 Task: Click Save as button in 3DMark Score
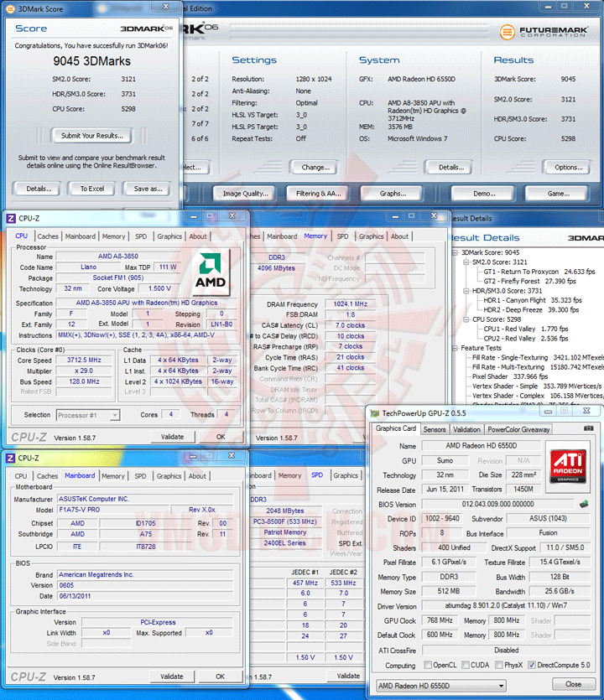[148, 189]
